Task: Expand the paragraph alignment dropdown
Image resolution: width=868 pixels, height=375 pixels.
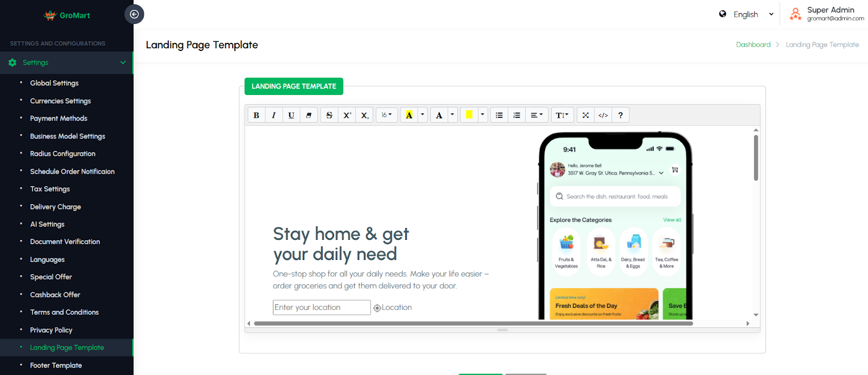Action: point(536,115)
